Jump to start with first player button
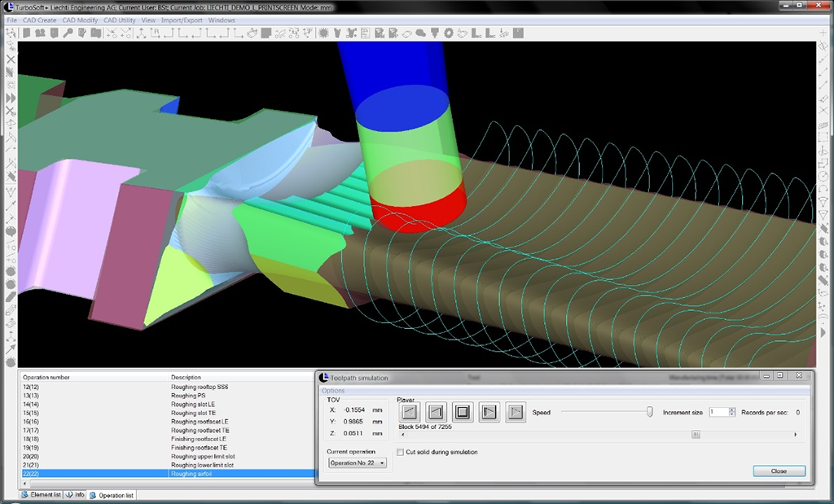 point(410,412)
